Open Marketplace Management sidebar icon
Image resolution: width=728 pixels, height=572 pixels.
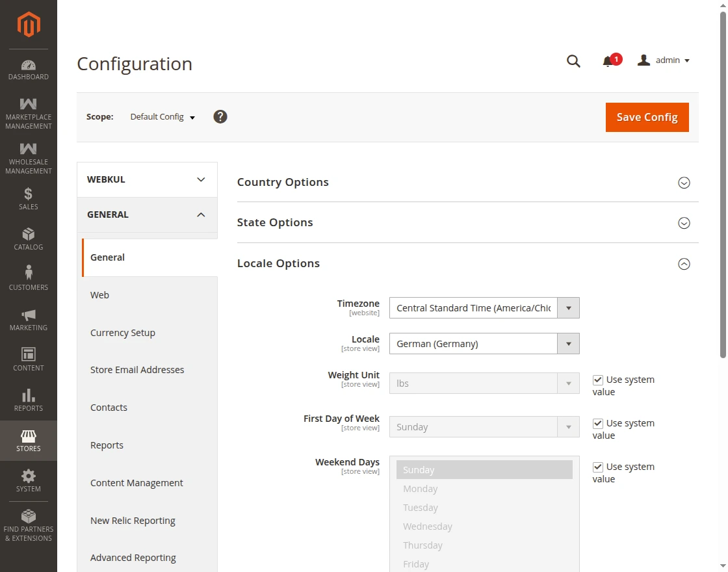29,104
